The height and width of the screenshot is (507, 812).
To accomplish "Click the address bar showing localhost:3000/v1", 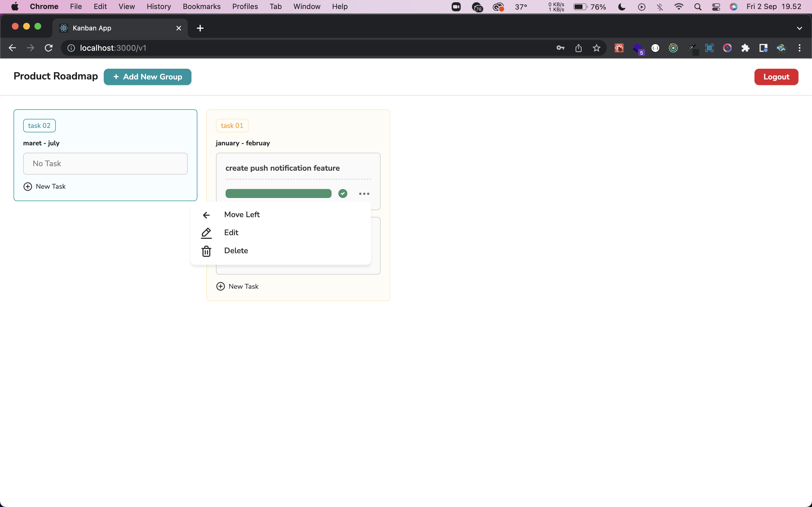I will point(113,48).
